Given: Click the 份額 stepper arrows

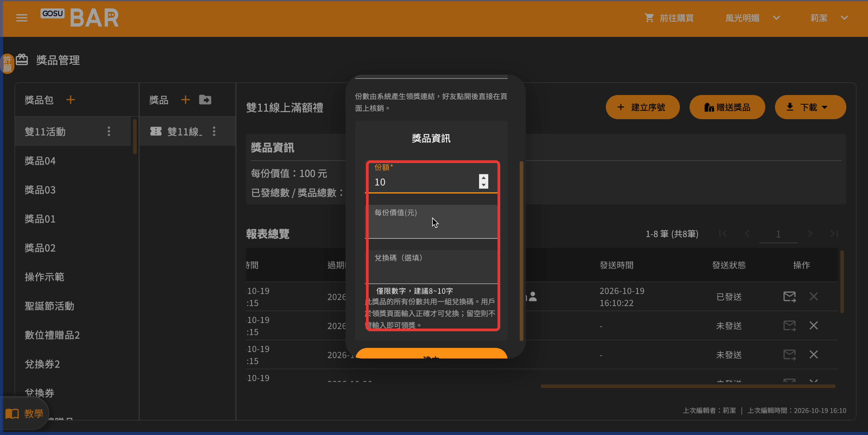Looking at the screenshot, I should [483, 181].
